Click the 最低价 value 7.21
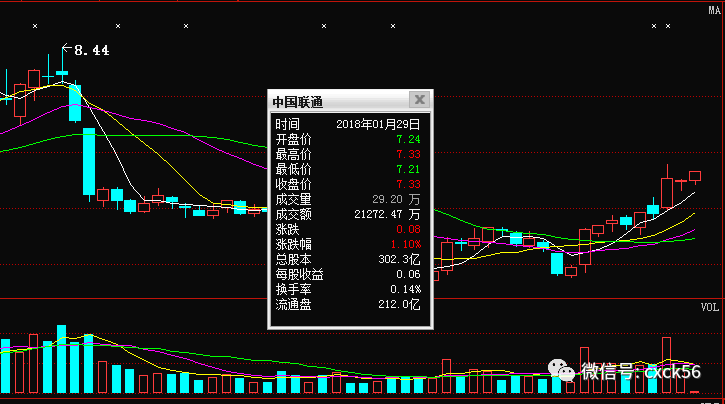Viewport: 725px width, 404px height. (x=408, y=169)
